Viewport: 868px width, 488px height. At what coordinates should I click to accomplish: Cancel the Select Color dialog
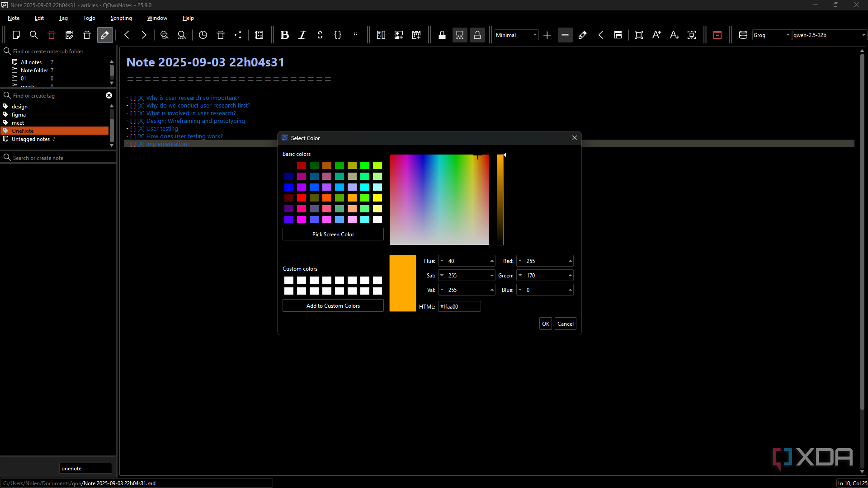click(x=566, y=324)
